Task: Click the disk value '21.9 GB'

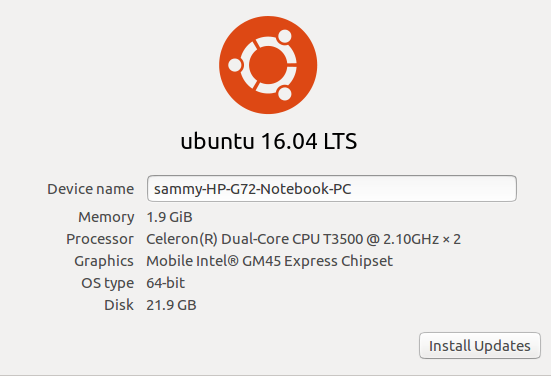Action: click(x=171, y=305)
